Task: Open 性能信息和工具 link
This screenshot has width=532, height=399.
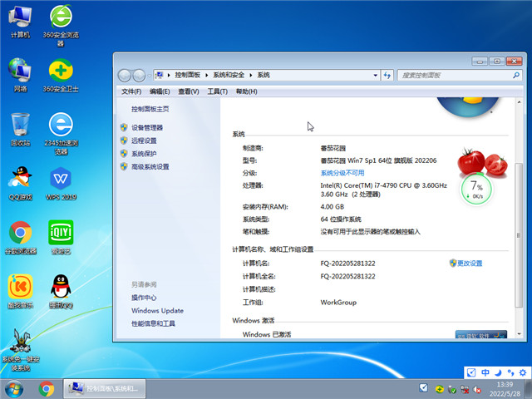Action: 153,323
